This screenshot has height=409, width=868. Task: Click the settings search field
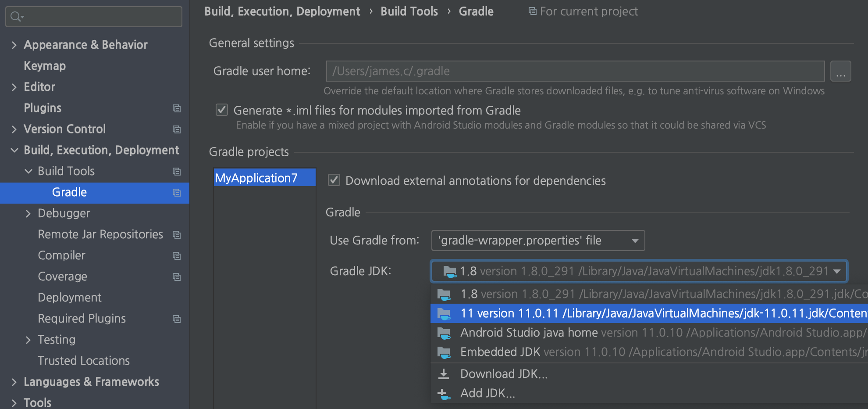(x=94, y=17)
